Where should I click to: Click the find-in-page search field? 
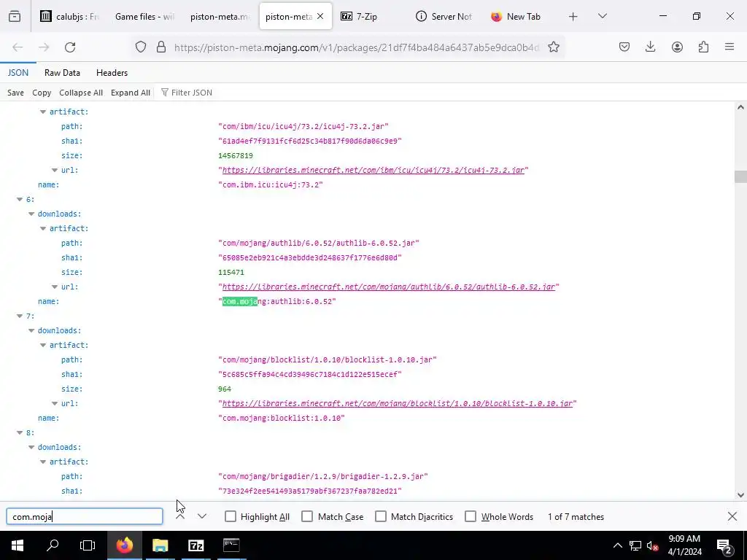85,517
